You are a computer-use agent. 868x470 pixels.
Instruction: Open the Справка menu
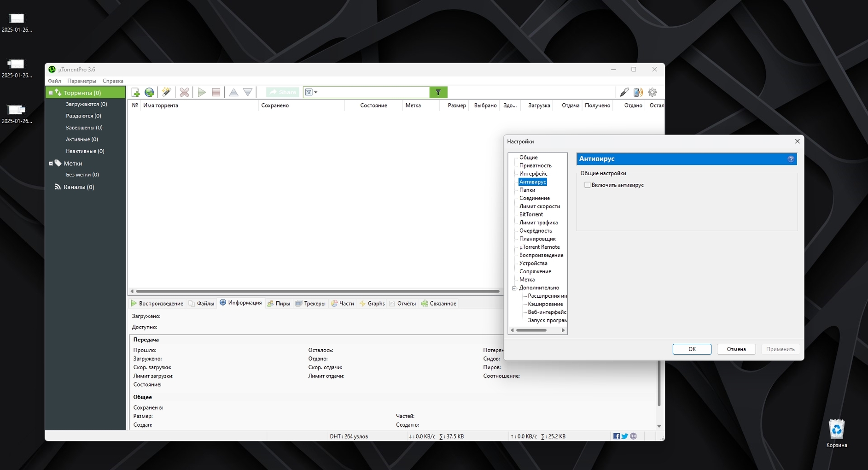(x=113, y=81)
